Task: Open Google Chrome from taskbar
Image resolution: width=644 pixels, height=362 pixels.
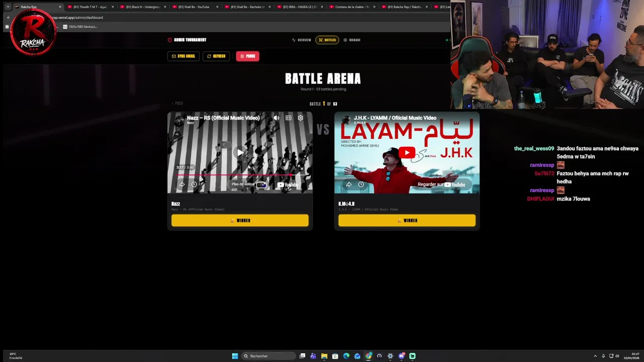Action: point(368,356)
